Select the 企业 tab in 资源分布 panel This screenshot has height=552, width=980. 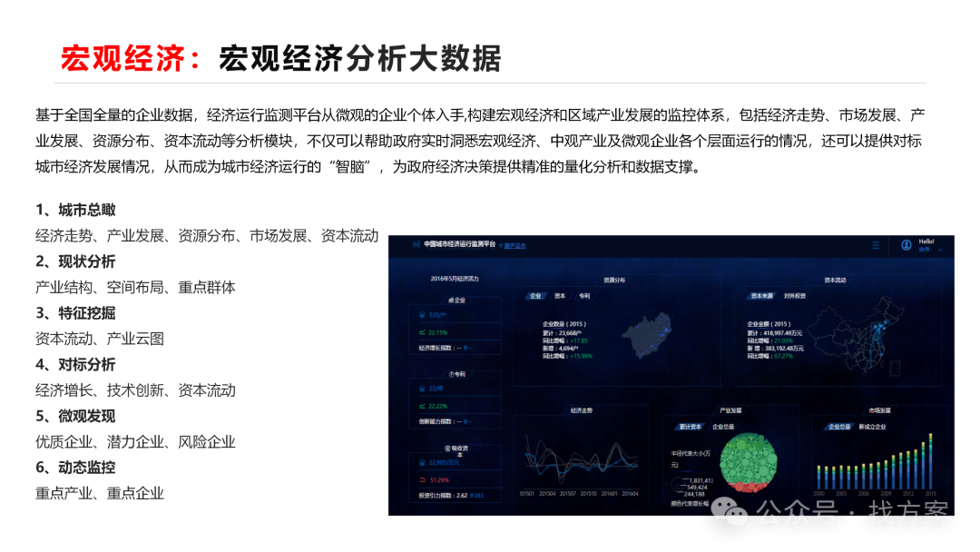535,296
